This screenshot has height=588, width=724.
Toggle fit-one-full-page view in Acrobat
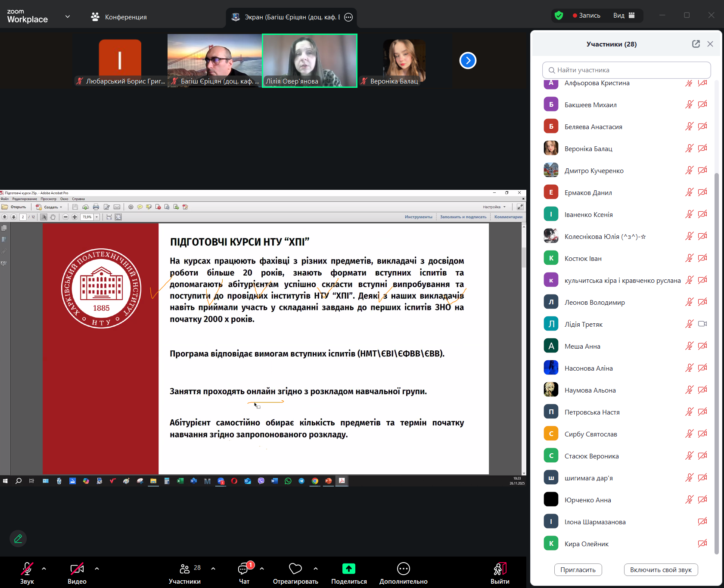pos(118,217)
